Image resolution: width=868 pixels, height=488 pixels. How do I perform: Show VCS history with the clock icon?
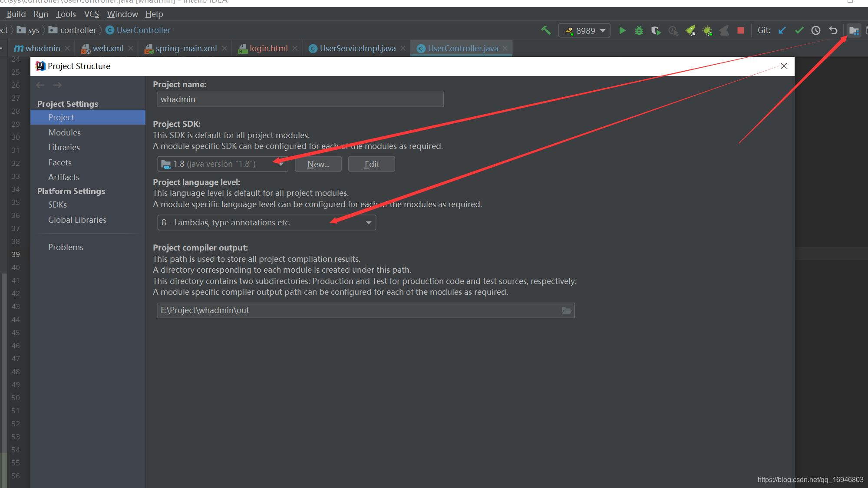pos(816,30)
